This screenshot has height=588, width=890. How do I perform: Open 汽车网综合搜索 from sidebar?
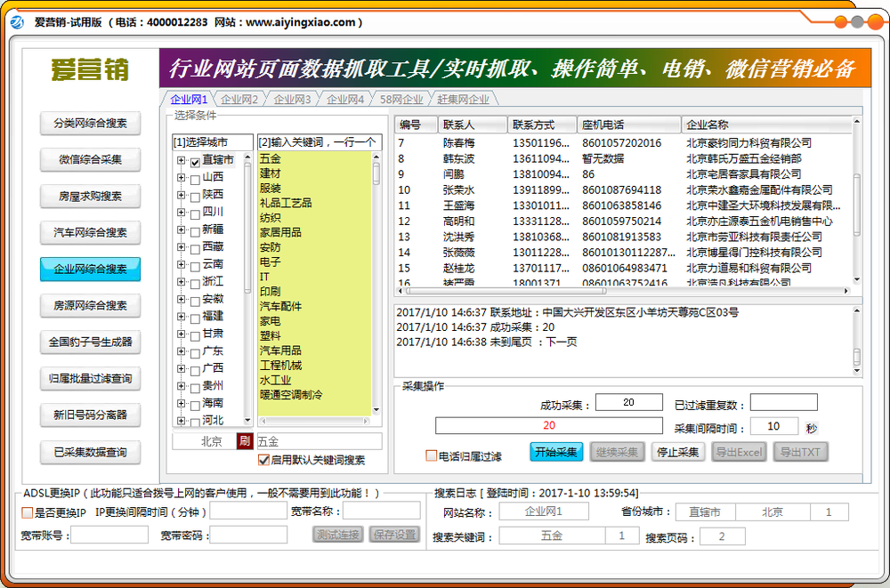pyautogui.click(x=90, y=233)
